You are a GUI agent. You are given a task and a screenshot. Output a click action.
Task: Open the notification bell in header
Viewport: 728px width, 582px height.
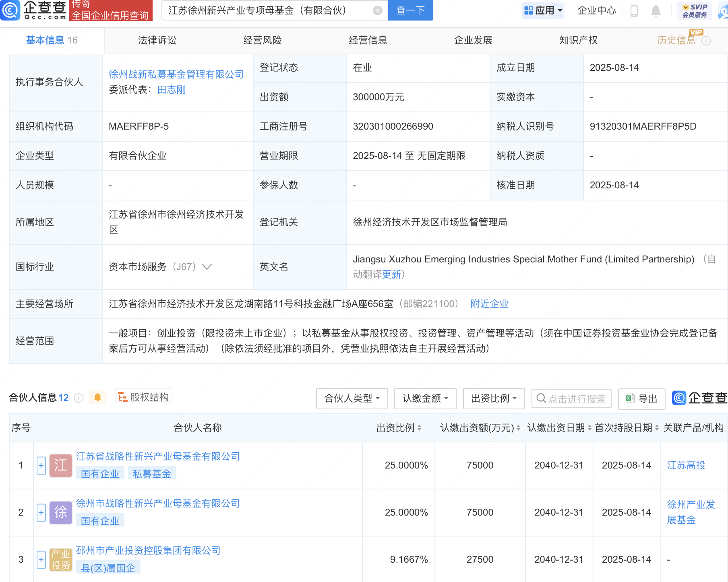[656, 10]
